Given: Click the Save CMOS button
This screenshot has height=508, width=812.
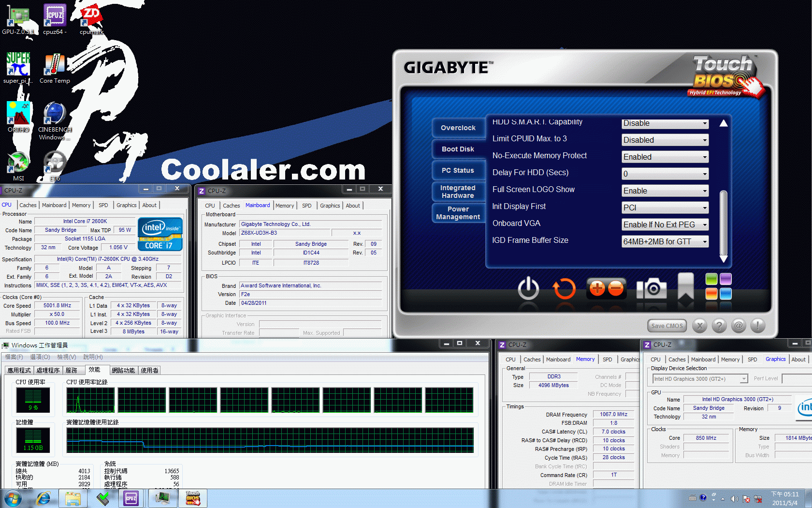Looking at the screenshot, I should tap(667, 326).
